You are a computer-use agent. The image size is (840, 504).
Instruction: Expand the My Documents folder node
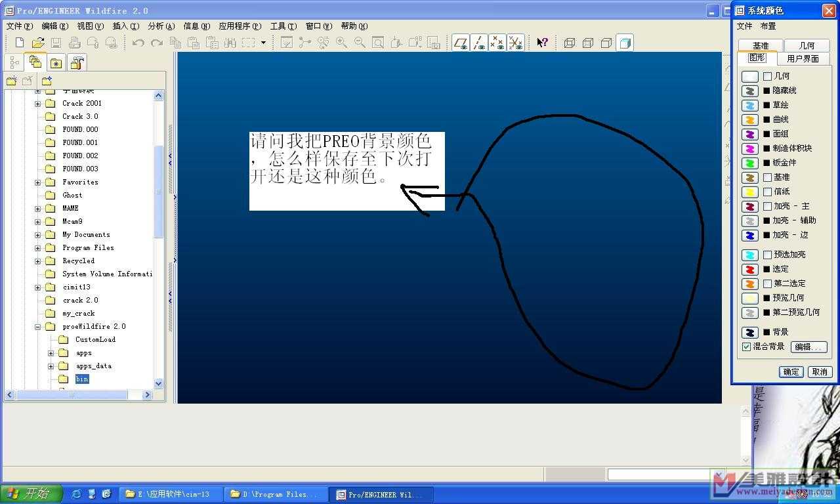pos(37,235)
